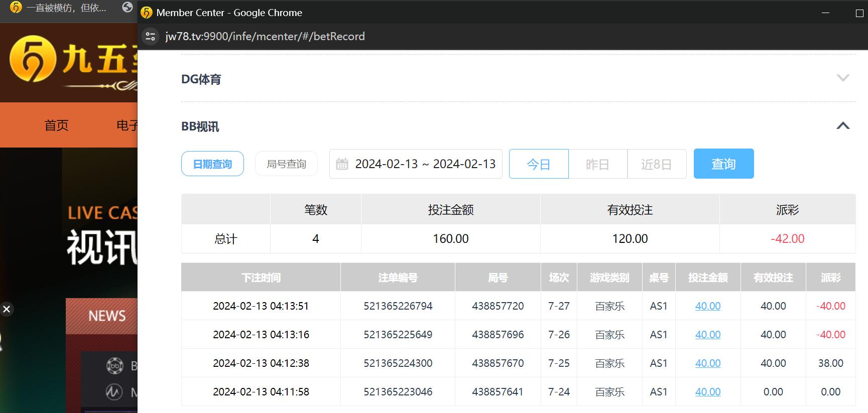Click the payout value 38.00

point(831,363)
